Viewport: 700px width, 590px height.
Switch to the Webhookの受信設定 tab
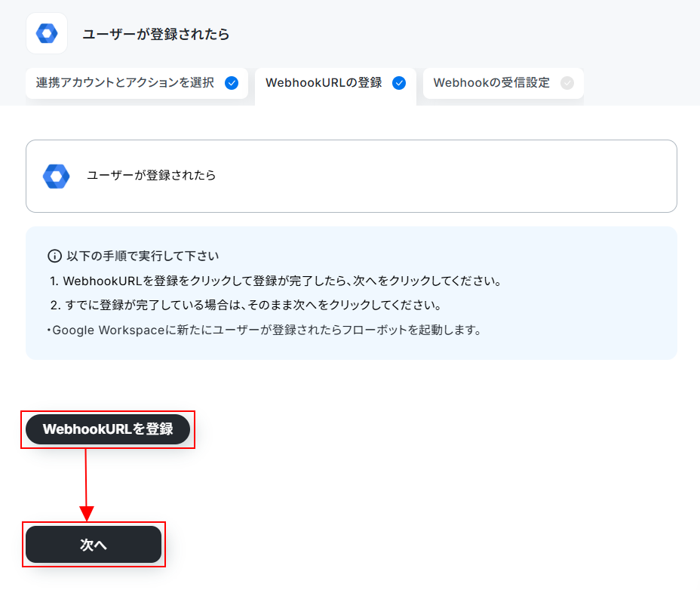pos(503,83)
